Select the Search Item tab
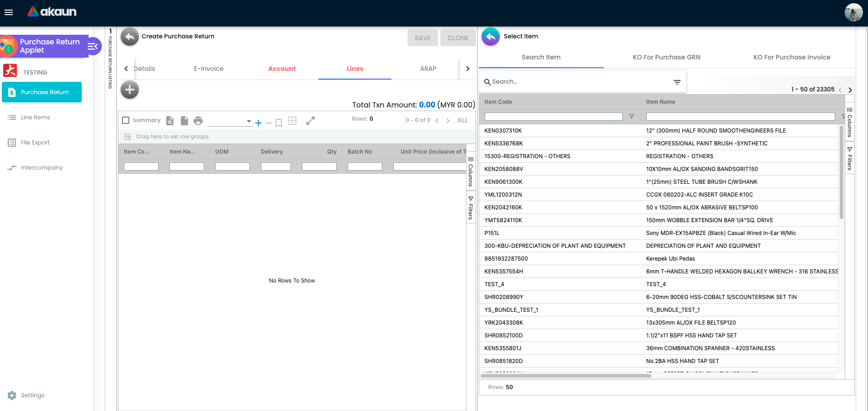The width and height of the screenshot is (868, 411). click(x=541, y=57)
